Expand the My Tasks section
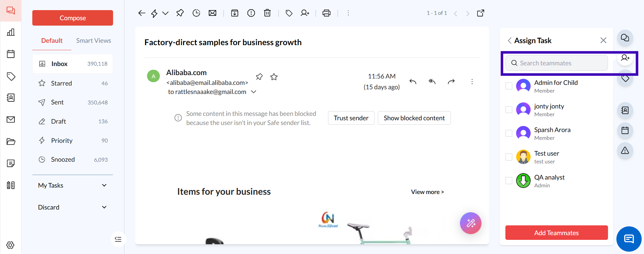644x254 pixels. (x=104, y=185)
